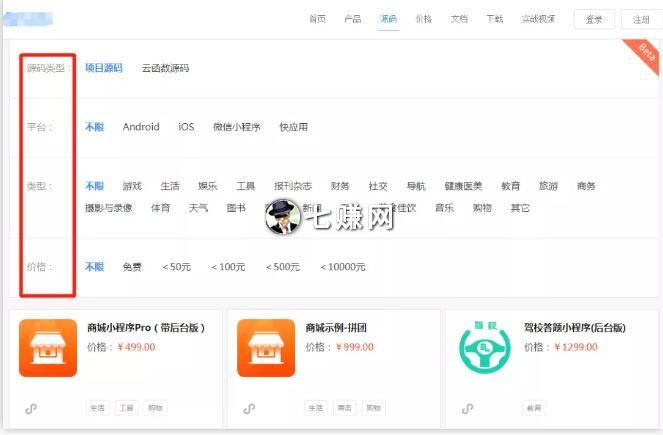Screen dimensions: 663x435
Task: Filter platform by Android
Action: point(141,127)
